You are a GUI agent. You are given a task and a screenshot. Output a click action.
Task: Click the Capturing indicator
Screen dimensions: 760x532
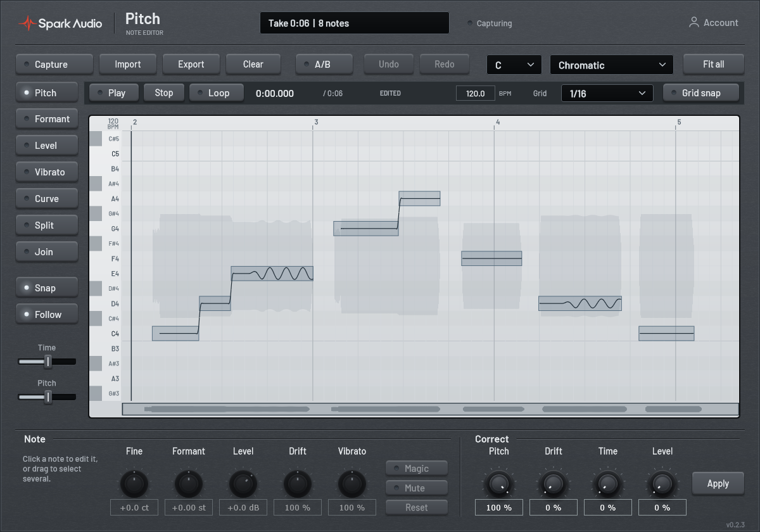(490, 23)
